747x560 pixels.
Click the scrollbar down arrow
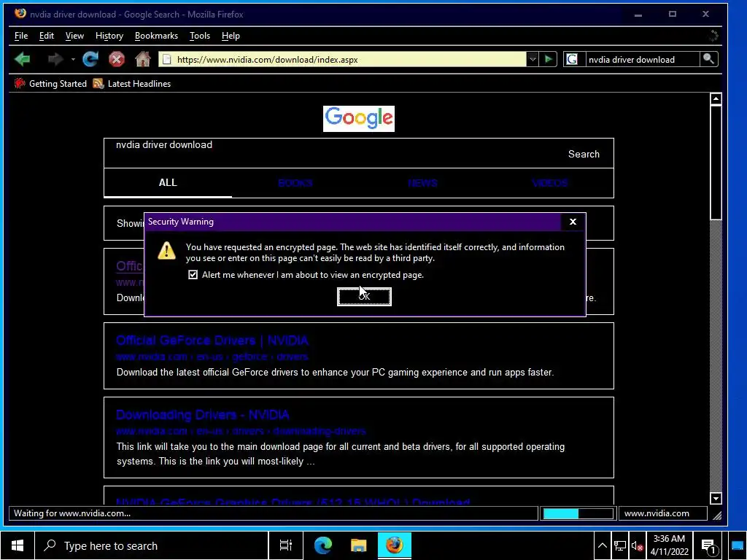point(716,499)
